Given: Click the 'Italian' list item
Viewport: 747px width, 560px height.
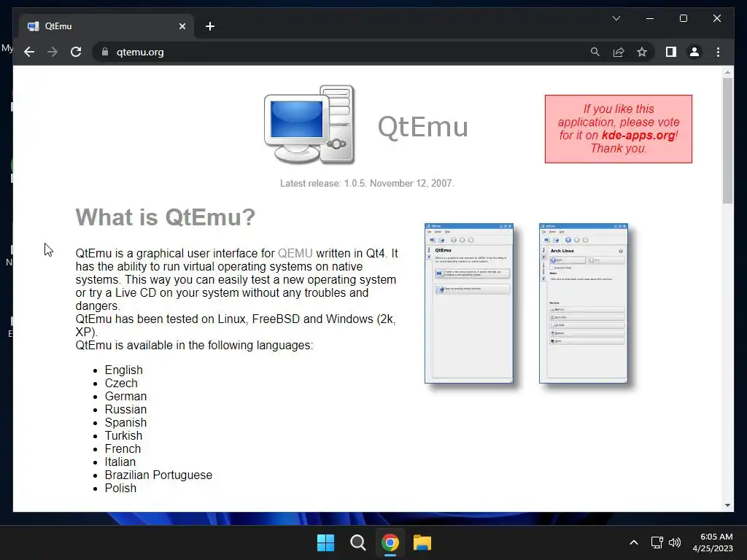Looking at the screenshot, I should (120, 462).
